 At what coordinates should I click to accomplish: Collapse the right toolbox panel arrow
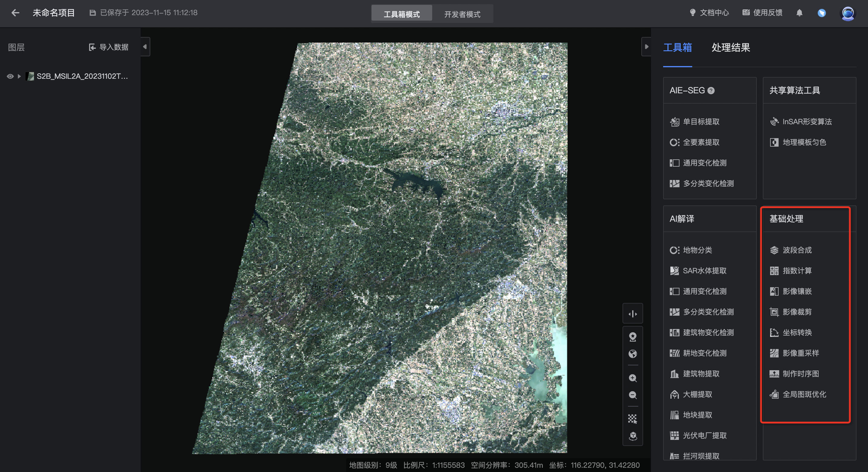[646, 46]
